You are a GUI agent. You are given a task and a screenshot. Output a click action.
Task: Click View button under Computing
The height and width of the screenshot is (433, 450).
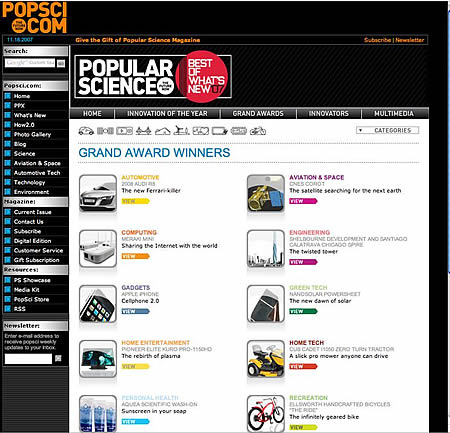(135, 256)
